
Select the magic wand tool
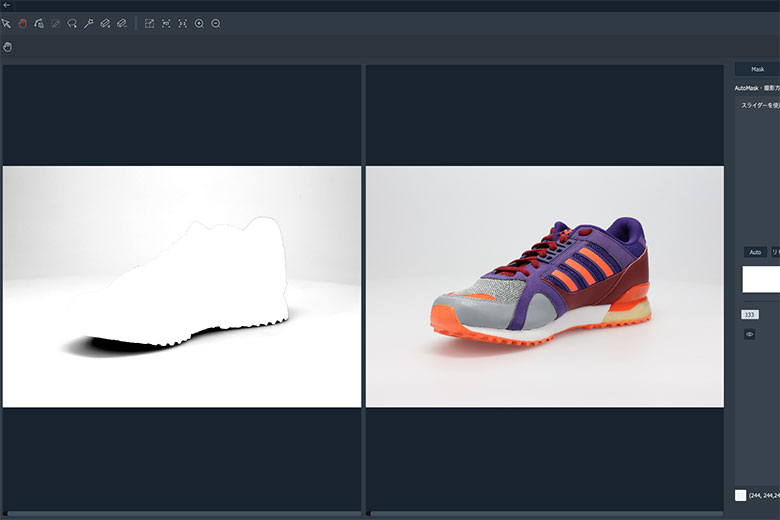click(88, 23)
